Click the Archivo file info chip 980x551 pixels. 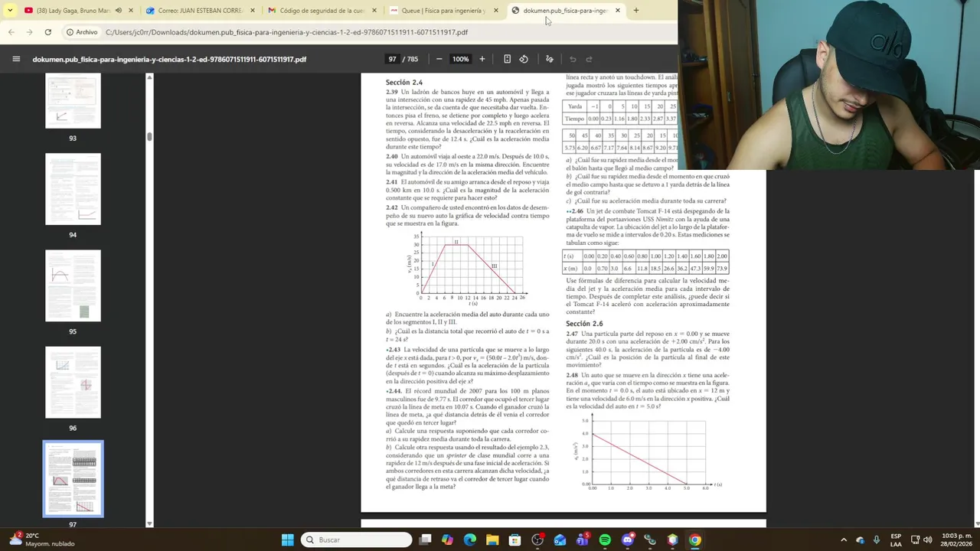click(82, 32)
